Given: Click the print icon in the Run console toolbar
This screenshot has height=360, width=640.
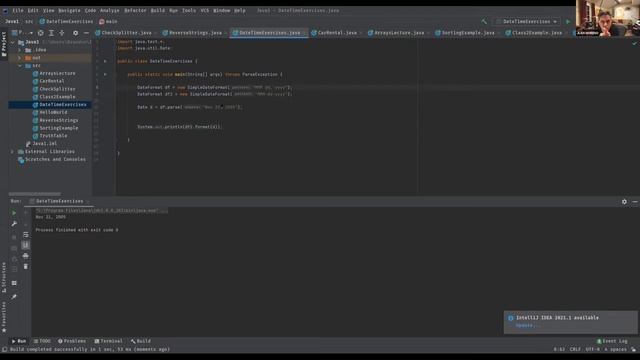Looking at the screenshot, I should coord(26,256).
